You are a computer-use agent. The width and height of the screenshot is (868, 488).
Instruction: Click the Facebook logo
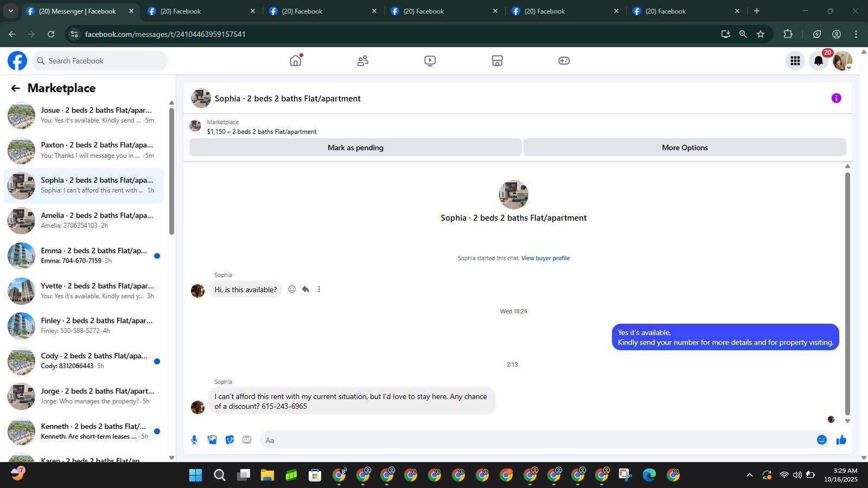click(17, 61)
